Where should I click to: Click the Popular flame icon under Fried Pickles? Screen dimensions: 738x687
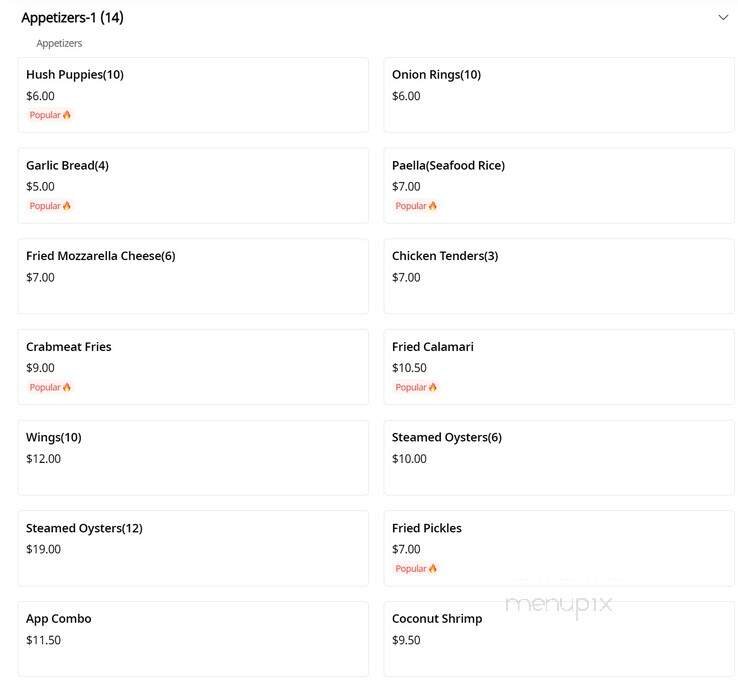(433, 569)
